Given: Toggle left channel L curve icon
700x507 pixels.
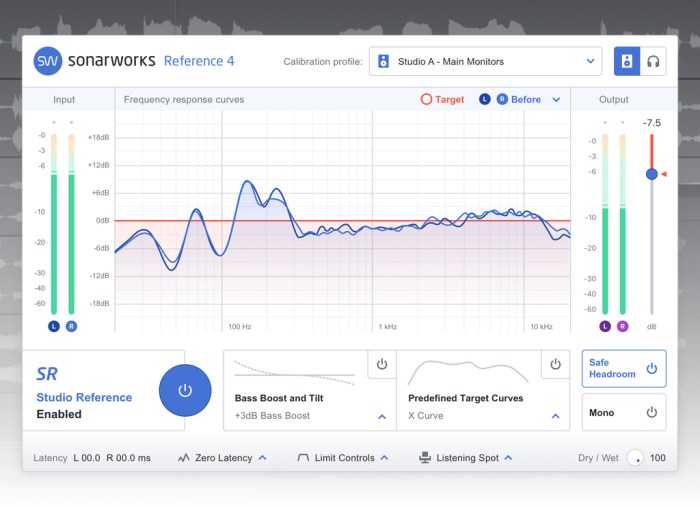Looking at the screenshot, I should click(x=485, y=100).
